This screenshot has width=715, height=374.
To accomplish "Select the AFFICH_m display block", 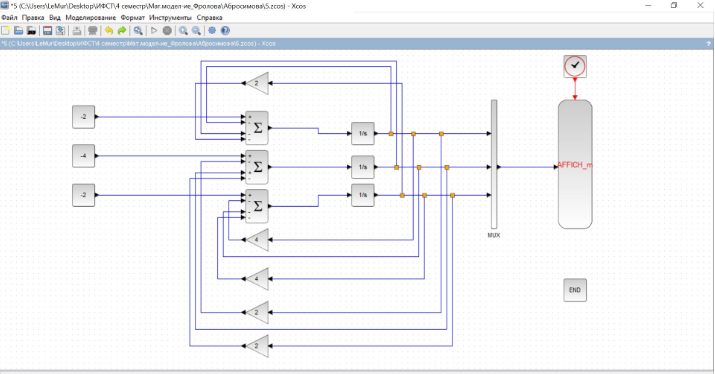I will pos(575,164).
